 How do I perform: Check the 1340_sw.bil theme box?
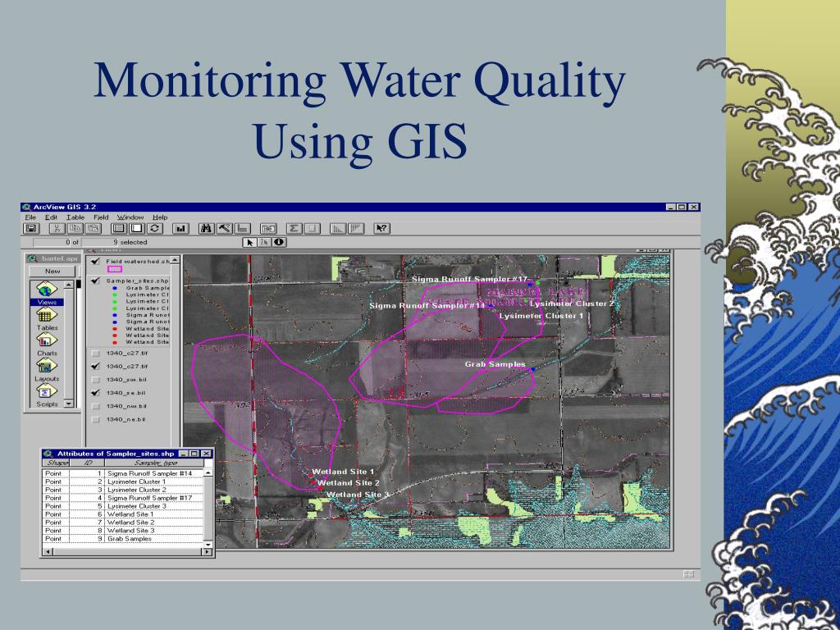(x=95, y=380)
